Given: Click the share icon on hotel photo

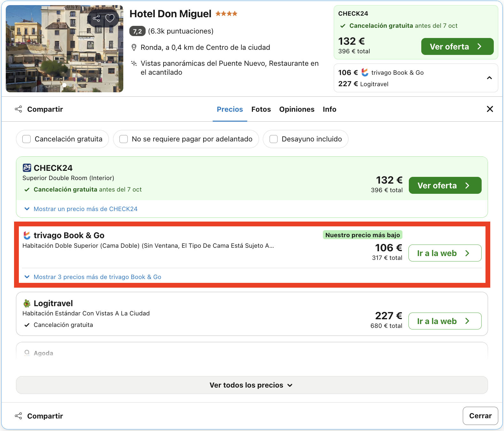Looking at the screenshot, I should point(96,19).
